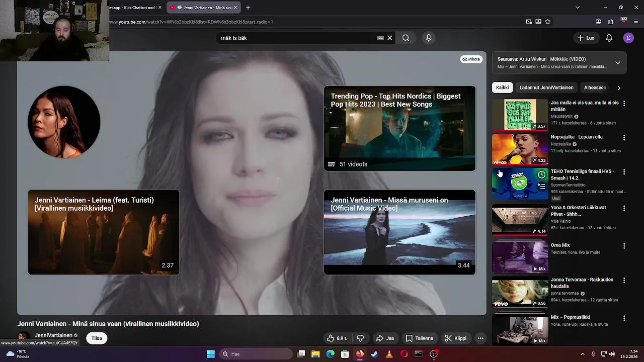Image resolution: width=644 pixels, height=362 pixels.
Task: Click the Luo create button
Action: (586, 38)
